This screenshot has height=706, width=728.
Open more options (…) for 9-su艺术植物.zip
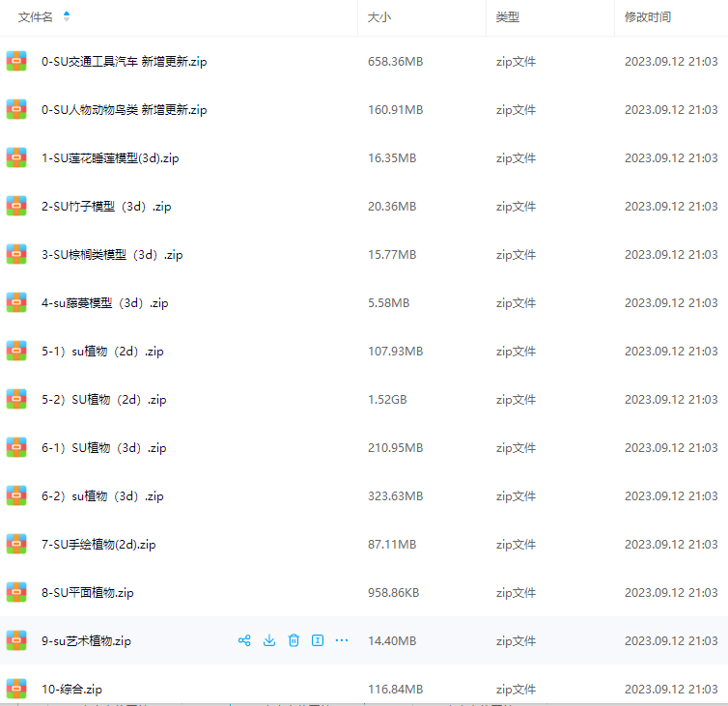tap(341, 640)
